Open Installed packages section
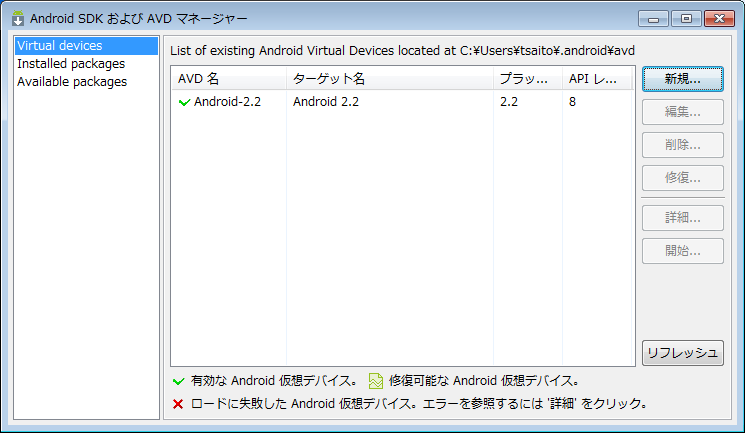 (x=70, y=64)
